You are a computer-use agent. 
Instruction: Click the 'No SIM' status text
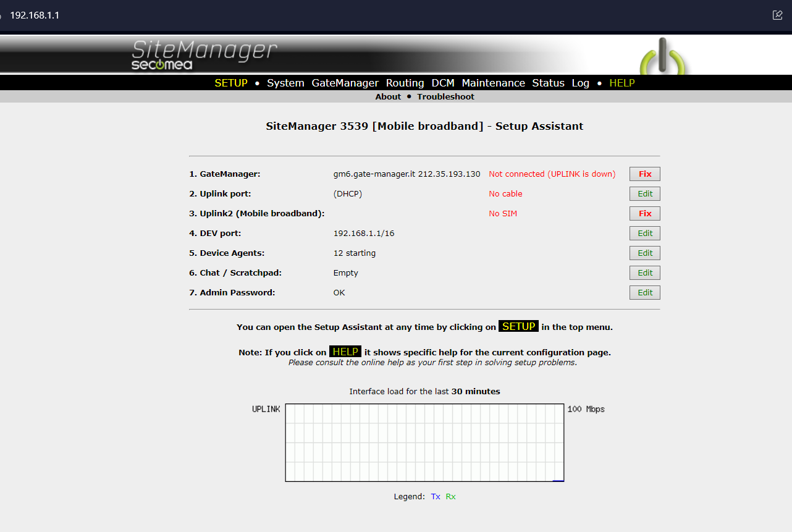click(503, 214)
